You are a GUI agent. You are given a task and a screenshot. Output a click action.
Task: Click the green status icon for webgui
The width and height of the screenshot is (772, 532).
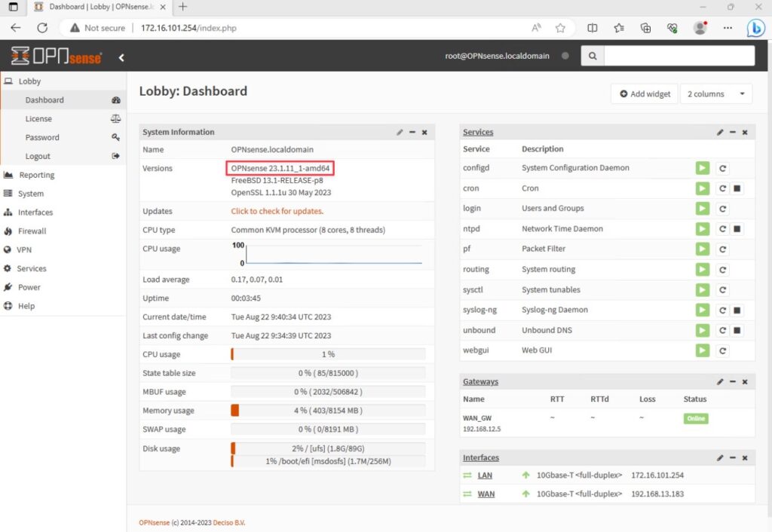click(x=703, y=350)
